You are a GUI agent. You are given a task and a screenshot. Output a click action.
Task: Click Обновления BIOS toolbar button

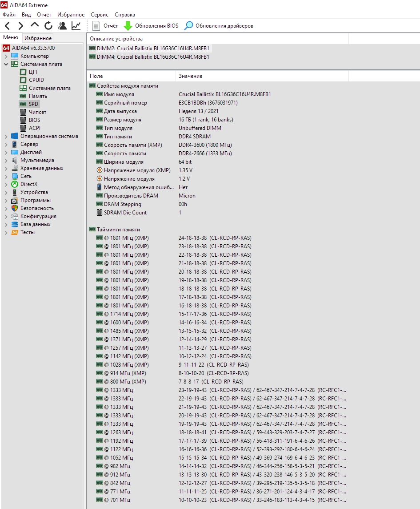(151, 26)
